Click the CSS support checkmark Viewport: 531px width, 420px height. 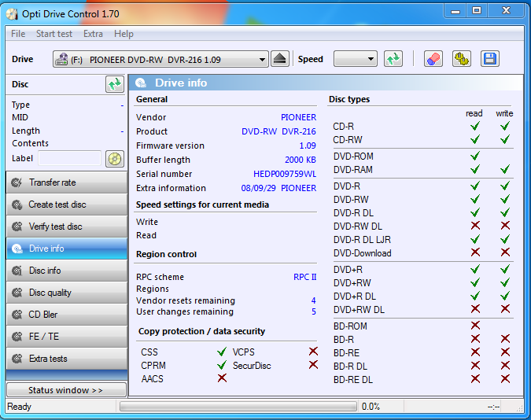point(222,352)
